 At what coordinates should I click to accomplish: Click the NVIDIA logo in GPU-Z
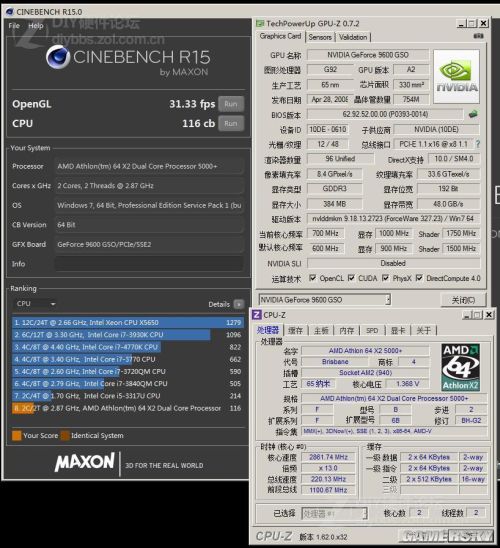[456, 76]
